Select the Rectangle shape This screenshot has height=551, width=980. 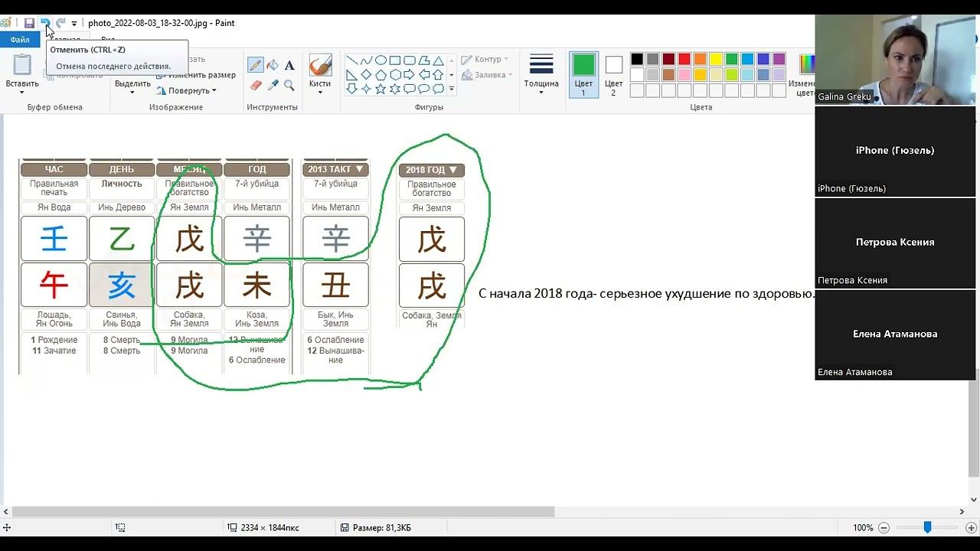point(395,61)
